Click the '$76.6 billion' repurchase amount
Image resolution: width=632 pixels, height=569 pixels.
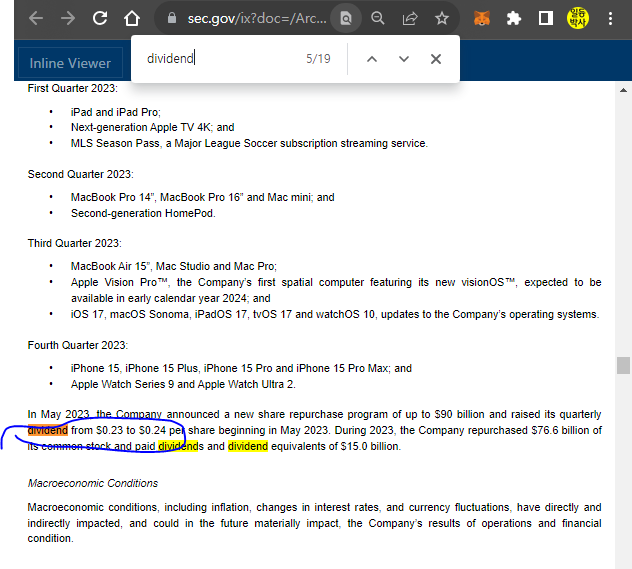click(561, 430)
